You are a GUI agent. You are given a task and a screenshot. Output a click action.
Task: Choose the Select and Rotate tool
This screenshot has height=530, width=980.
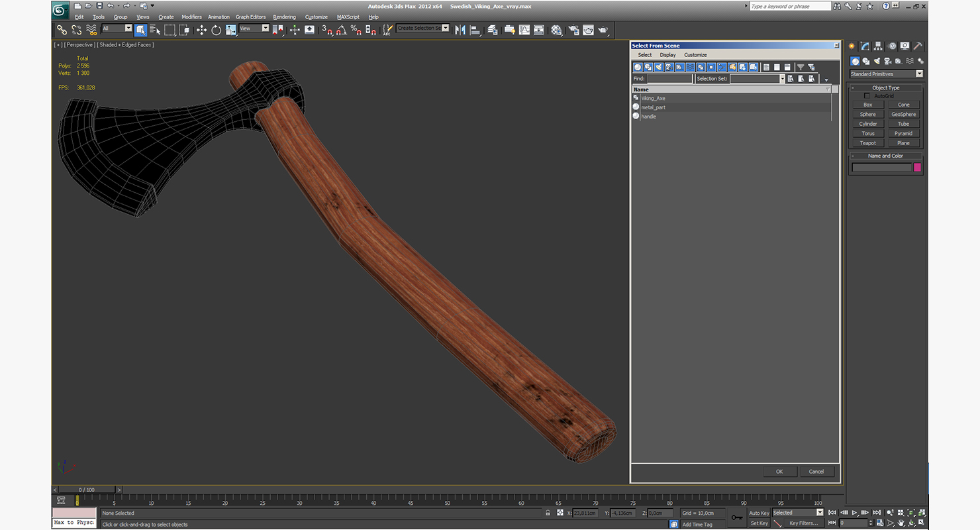point(216,30)
